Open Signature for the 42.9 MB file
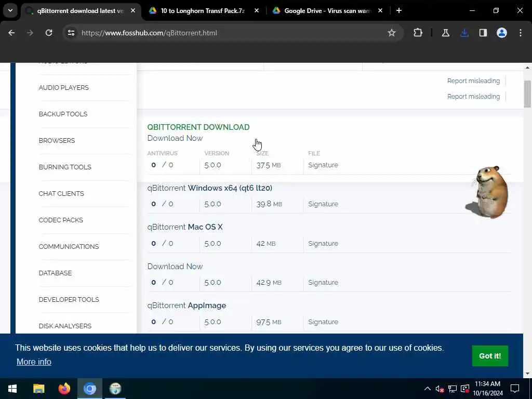Image resolution: width=532 pixels, height=399 pixels. [323, 282]
